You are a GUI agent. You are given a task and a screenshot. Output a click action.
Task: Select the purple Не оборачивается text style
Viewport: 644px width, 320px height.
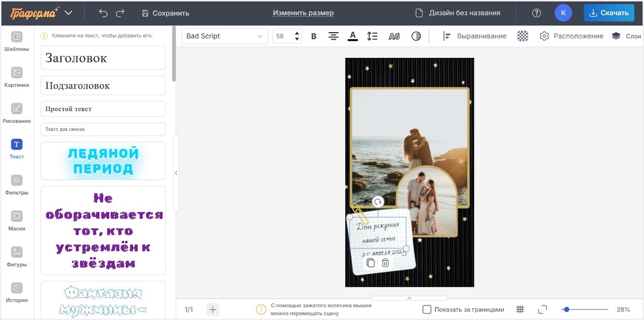pos(103,230)
